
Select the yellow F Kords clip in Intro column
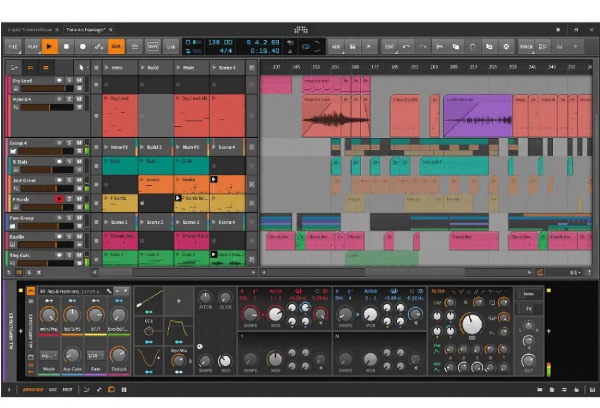(120, 203)
